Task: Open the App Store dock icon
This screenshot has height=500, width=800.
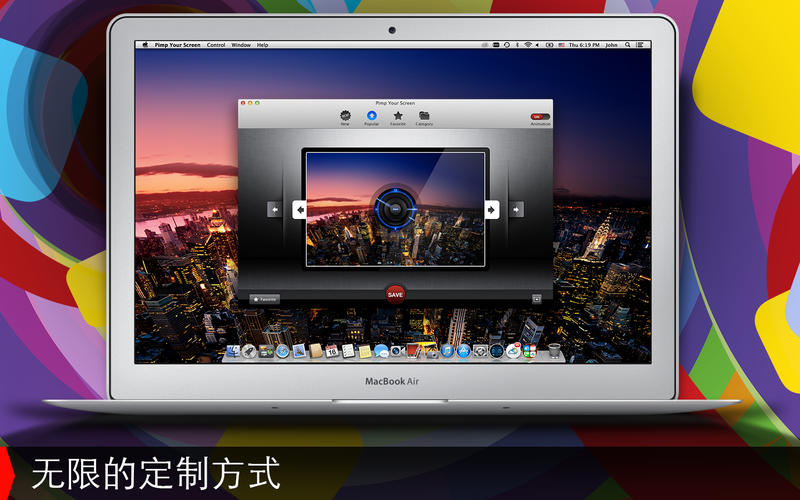Action: tap(463, 351)
